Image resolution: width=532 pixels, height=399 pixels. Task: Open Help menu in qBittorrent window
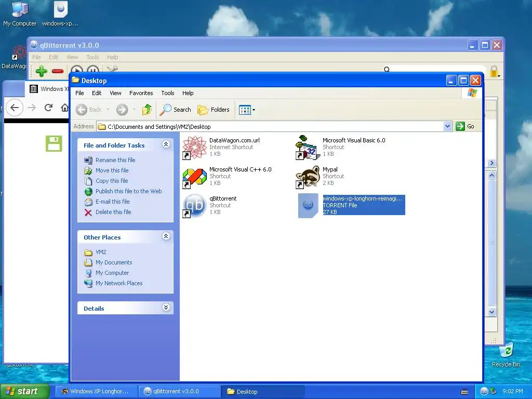113,57
